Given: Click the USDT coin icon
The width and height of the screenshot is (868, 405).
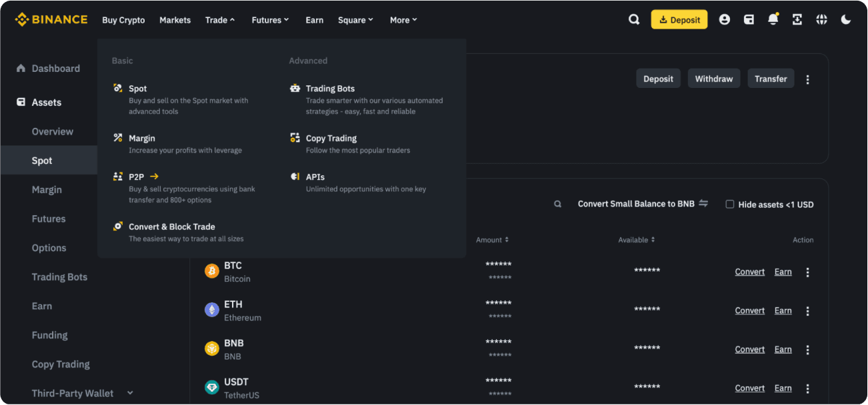Looking at the screenshot, I should click(212, 387).
